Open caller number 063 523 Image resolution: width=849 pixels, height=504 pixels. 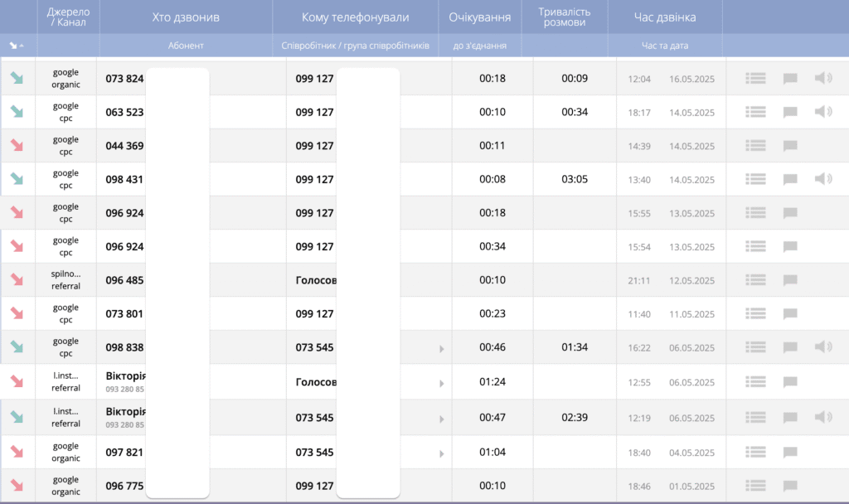point(124,112)
